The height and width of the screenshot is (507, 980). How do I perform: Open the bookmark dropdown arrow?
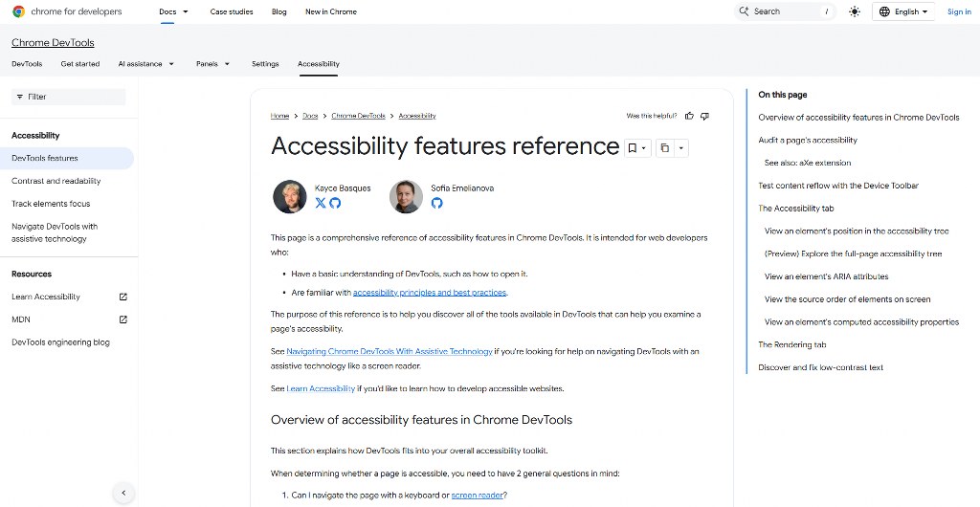pos(644,148)
